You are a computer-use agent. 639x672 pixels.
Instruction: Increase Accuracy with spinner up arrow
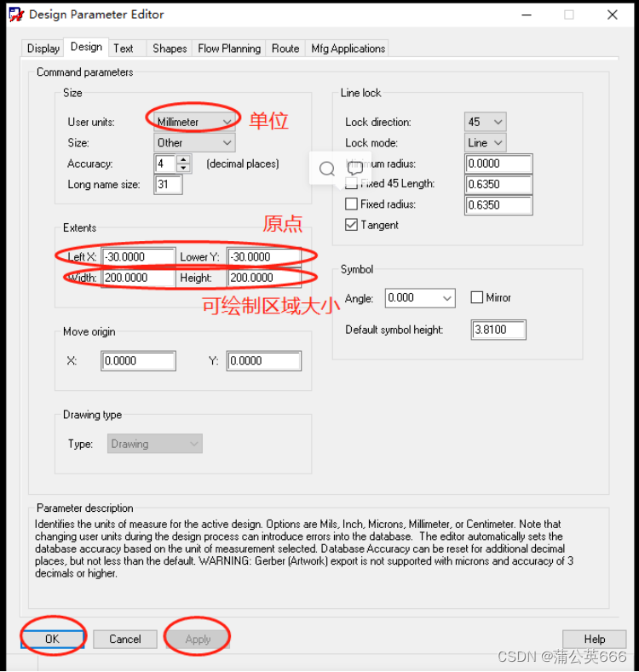click(x=183, y=159)
